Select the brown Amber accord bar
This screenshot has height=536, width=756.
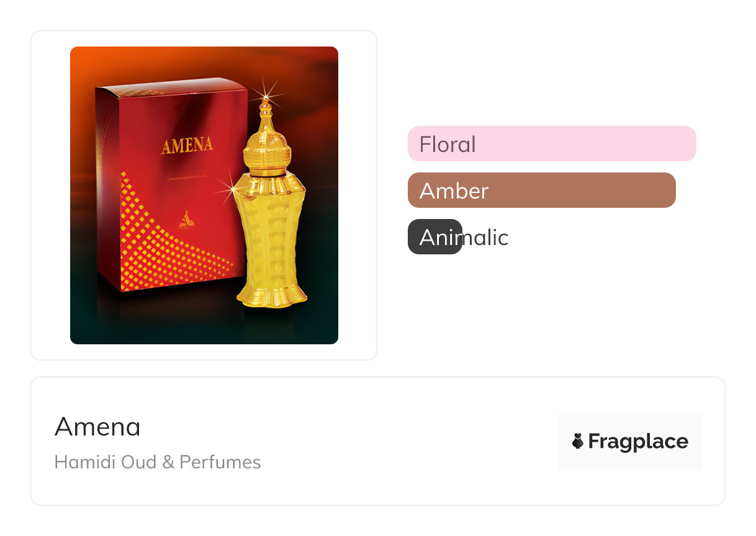[x=541, y=190]
